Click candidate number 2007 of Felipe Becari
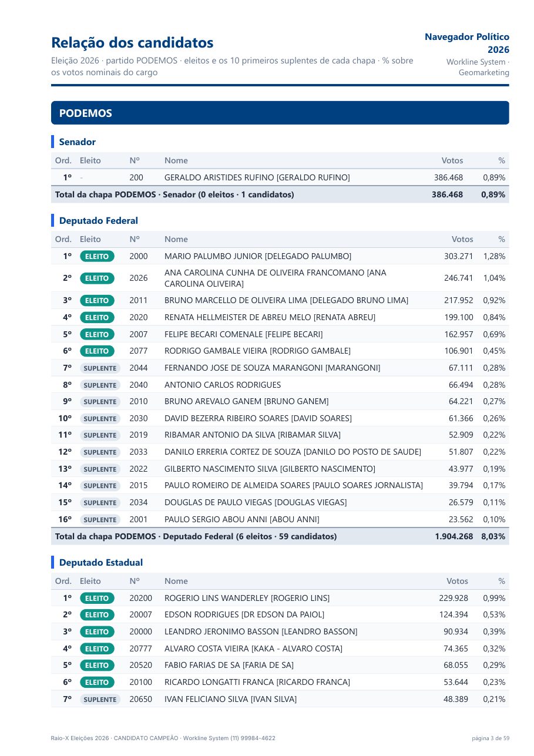The image size is (534, 756). click(x=139, y=334)
